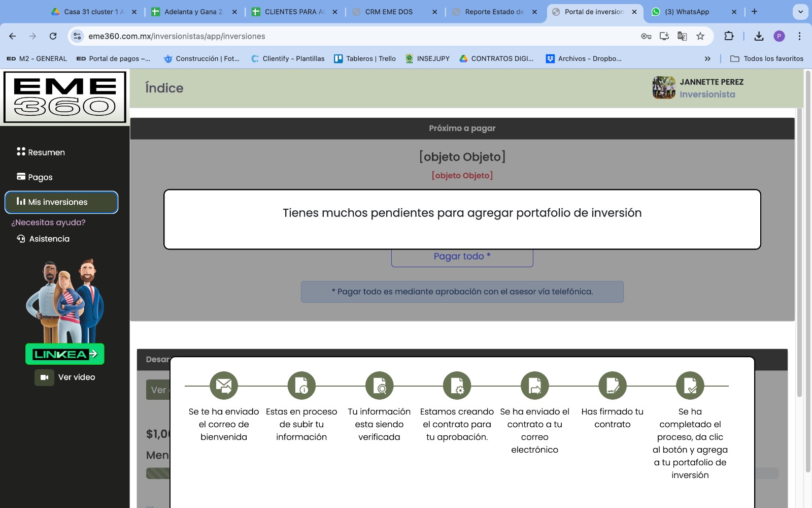
Task: Open the Chrome three-dot menu
Action: pos(799,36)
